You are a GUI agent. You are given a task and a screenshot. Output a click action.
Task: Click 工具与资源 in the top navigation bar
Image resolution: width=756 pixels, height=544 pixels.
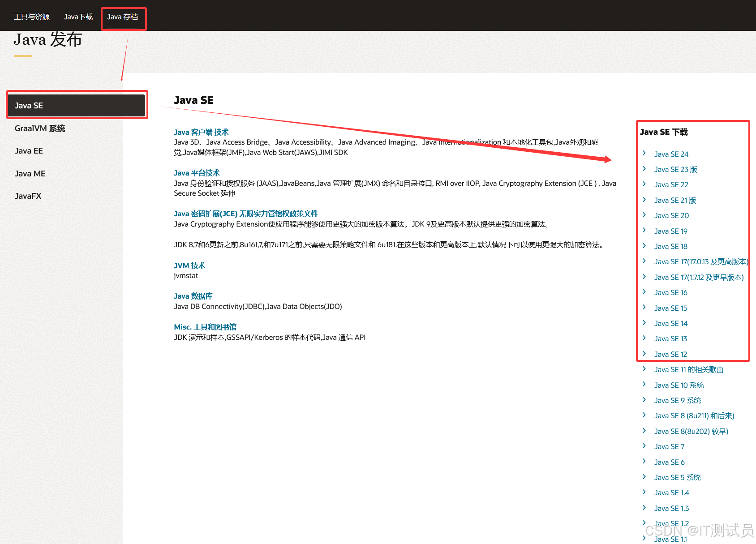[31, 17]
